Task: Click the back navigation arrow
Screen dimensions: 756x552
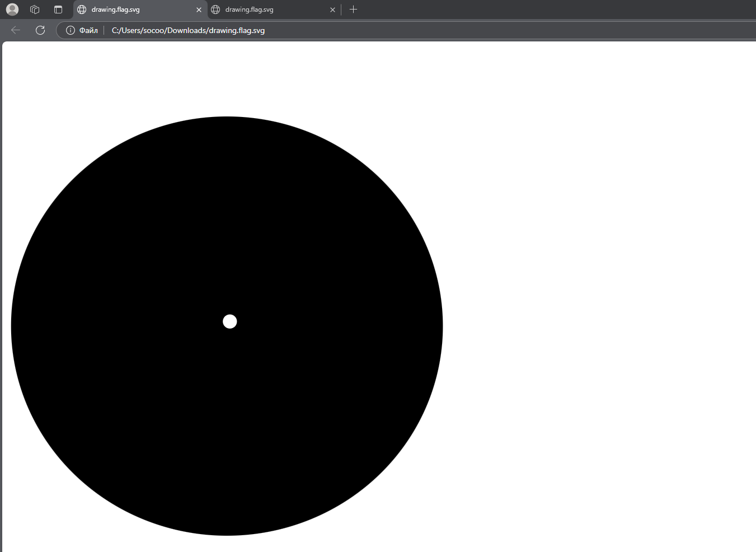Action: [16, 30]
